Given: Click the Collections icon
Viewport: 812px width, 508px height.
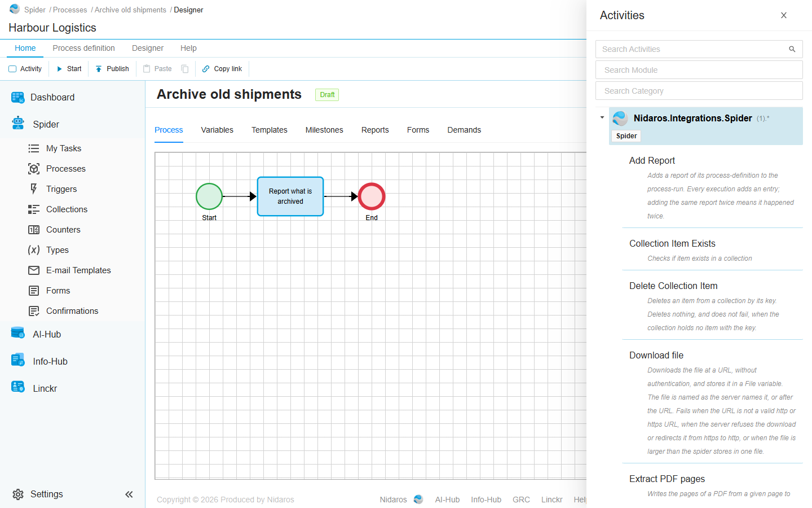Looking at the screenshot, I should click(x=34, y=209).
